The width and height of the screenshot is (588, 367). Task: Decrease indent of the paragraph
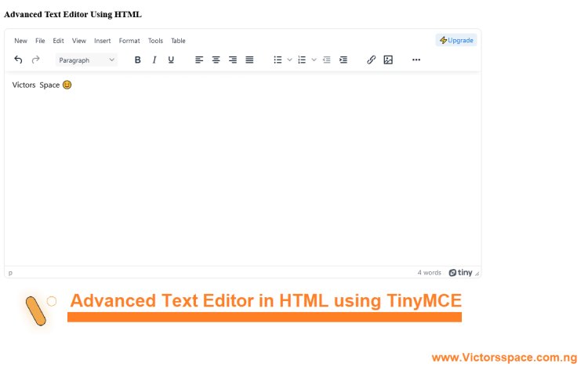click(x=327, y=60)
